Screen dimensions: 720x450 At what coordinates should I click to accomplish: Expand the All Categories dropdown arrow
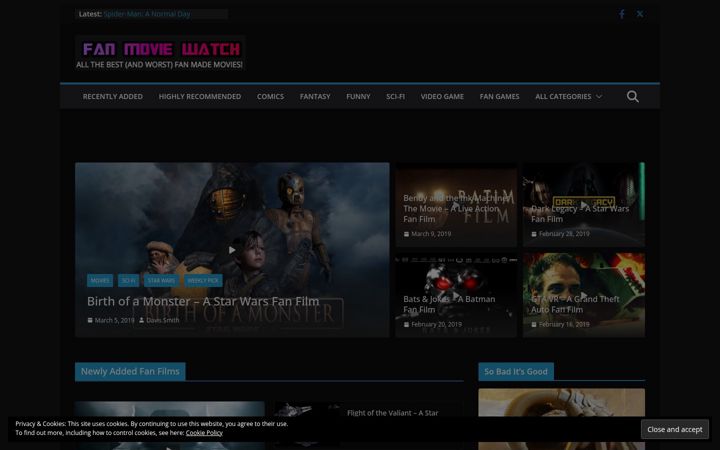click(x=599, y=96)
